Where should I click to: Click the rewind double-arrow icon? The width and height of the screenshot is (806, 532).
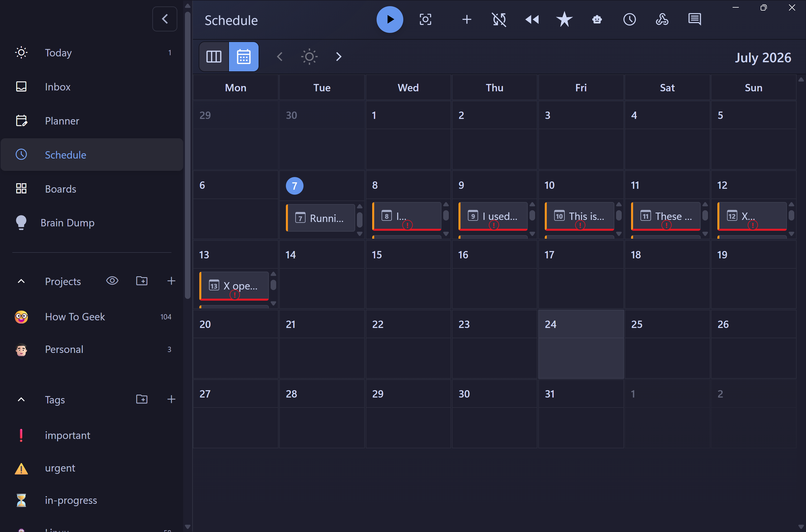pyautogui.click(x=532, y=20)
